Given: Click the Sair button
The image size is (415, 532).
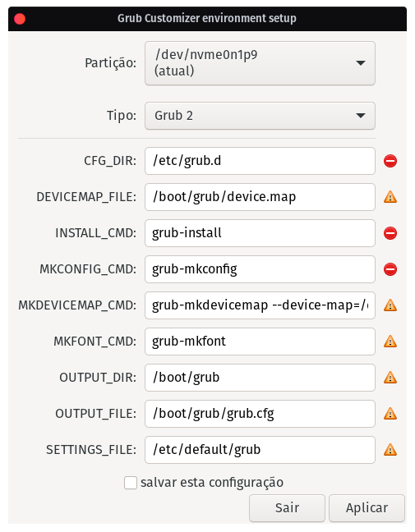Looking at the screenshot, I should click(x=287, y=508).
